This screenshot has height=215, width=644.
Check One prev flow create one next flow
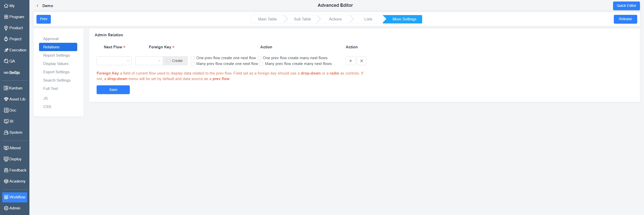193,58
